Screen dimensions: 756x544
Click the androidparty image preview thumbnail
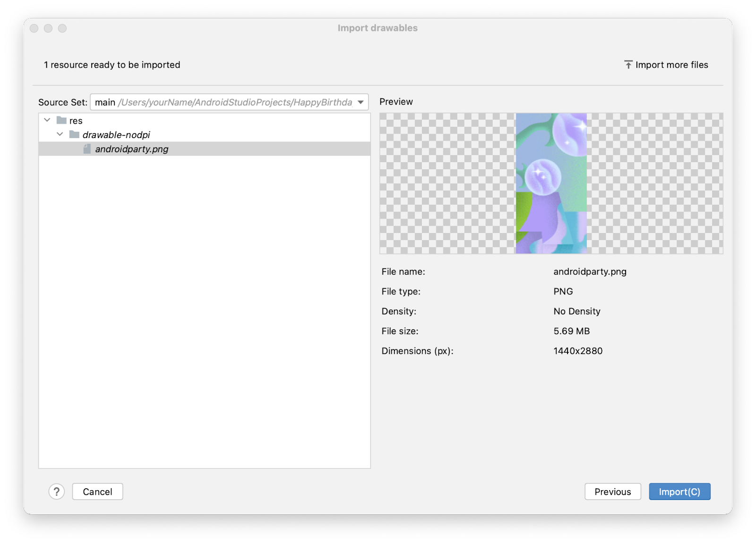(551, 183)
